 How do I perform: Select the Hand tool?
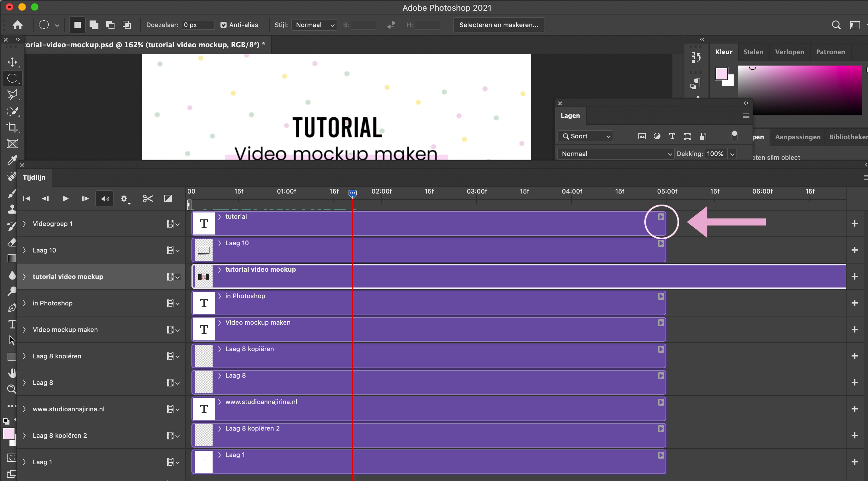(13, 373)
